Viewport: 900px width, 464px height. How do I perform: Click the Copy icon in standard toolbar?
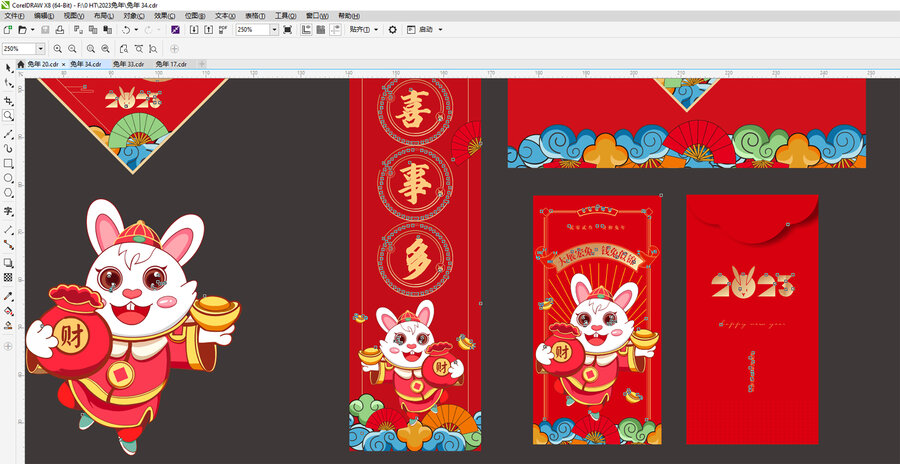coord(92,29)
